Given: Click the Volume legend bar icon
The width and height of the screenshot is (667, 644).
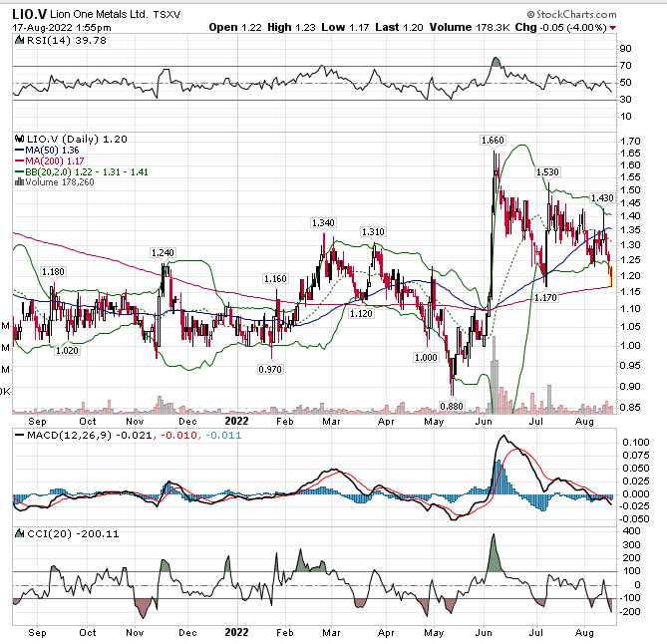Looking at the screenshot, I should [x=19, y=182].
